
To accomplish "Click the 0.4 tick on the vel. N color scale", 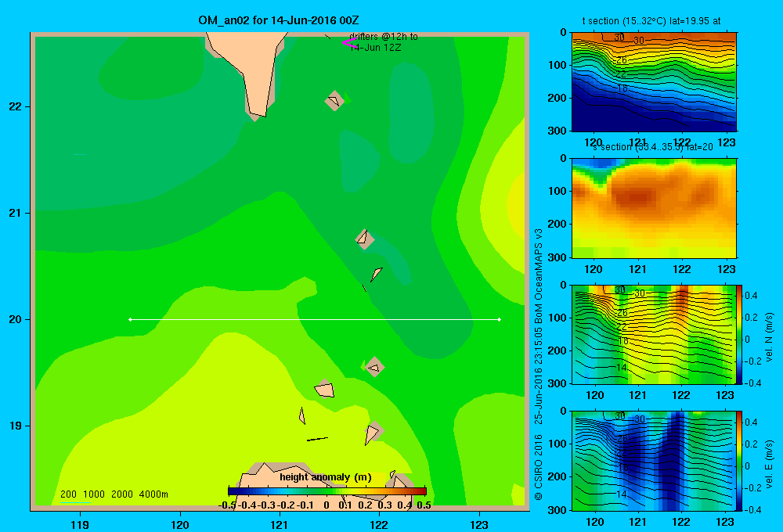I will [x=752, y=296].
